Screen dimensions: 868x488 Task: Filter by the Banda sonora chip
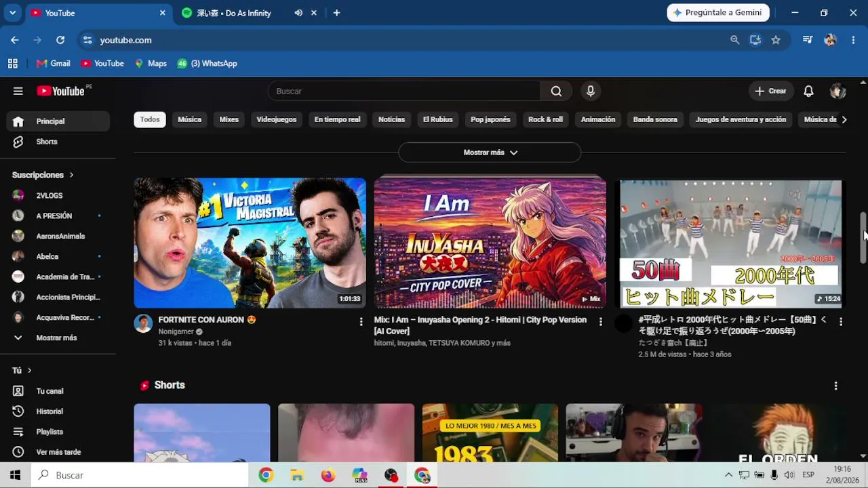[655, 119]
